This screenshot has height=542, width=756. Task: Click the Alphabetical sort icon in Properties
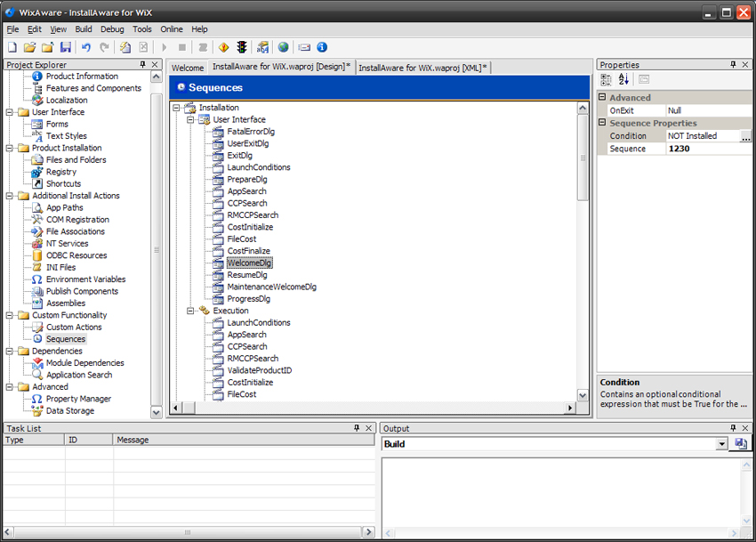[623, 79]
